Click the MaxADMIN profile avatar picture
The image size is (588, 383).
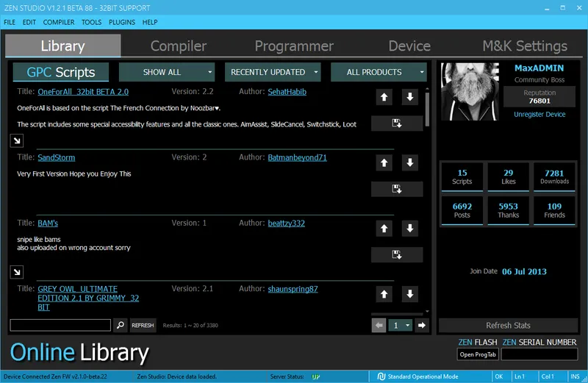[x=469, y=91]
